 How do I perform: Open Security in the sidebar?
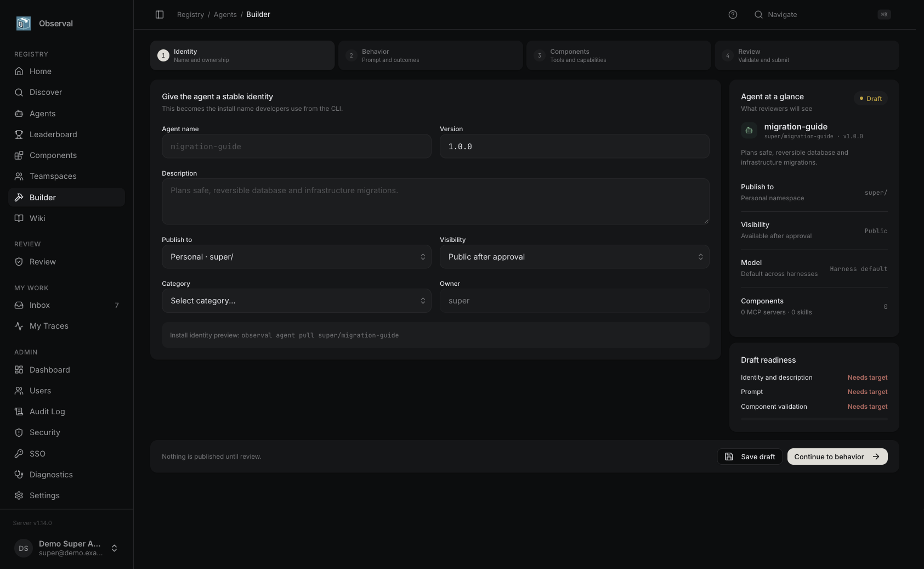tap(66, 432)
